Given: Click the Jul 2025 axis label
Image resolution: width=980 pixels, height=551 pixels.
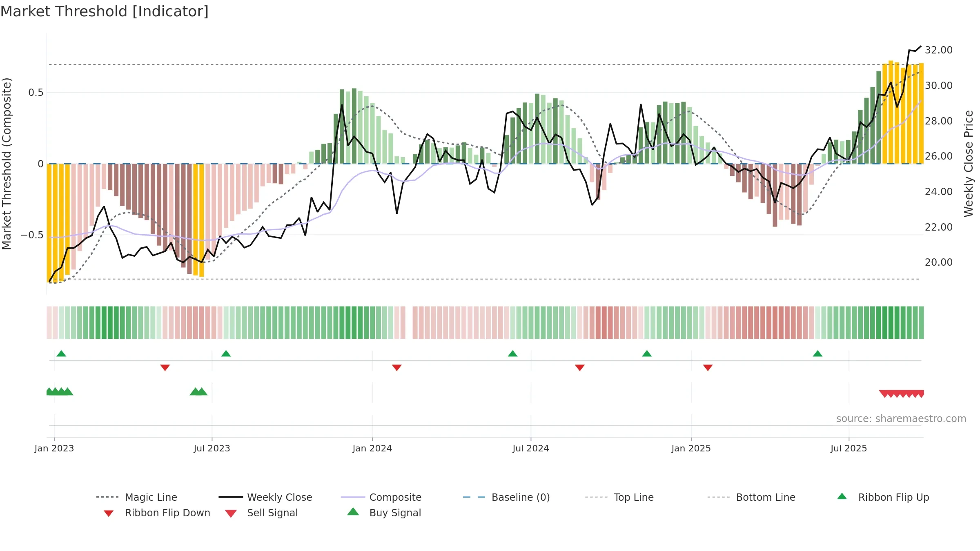Looking at the screenshot, I should coord(849,448).
